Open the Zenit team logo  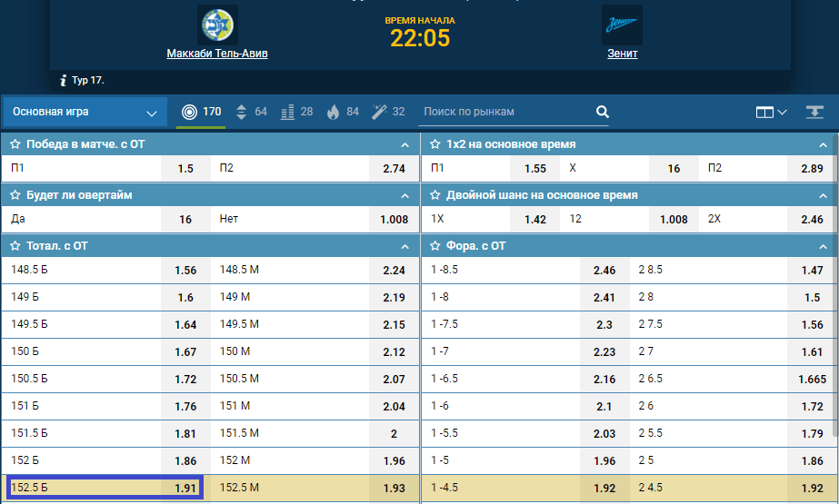(x=622, y=25)
